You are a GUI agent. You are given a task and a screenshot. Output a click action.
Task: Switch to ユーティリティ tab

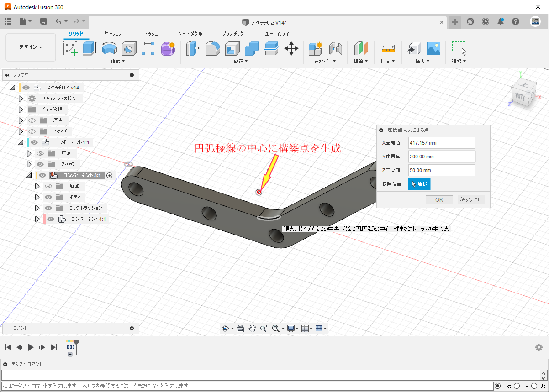coord(277,34)
